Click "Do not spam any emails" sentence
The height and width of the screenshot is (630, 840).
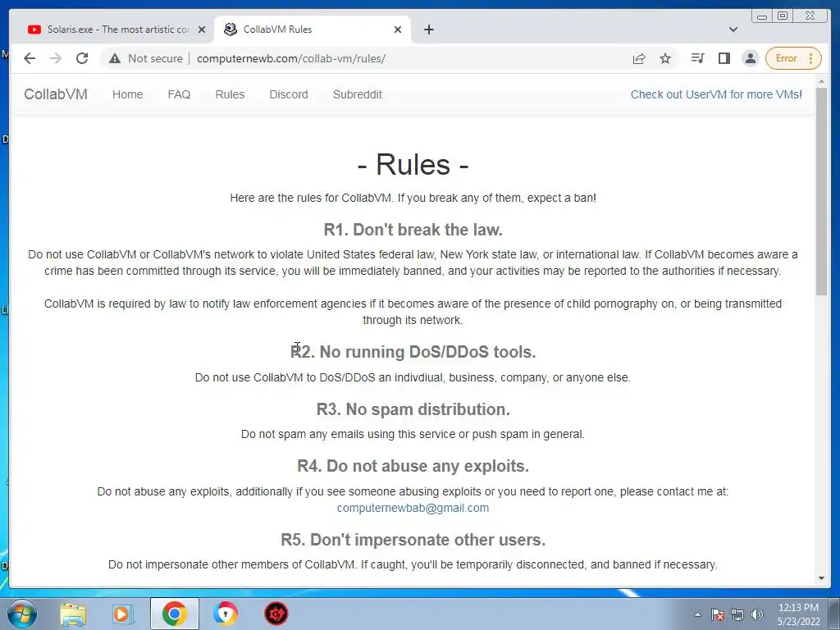(413, 434)
